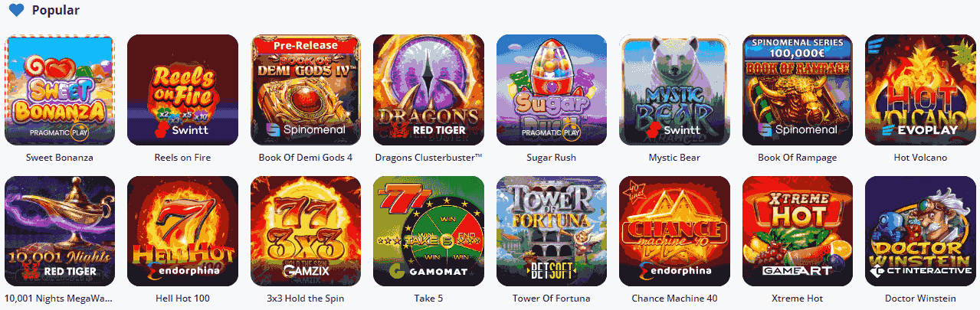Click the Xtreme Hot fruit thumbnail
The height and width of the screenshot is (310, 980).
tap(798, 231)
